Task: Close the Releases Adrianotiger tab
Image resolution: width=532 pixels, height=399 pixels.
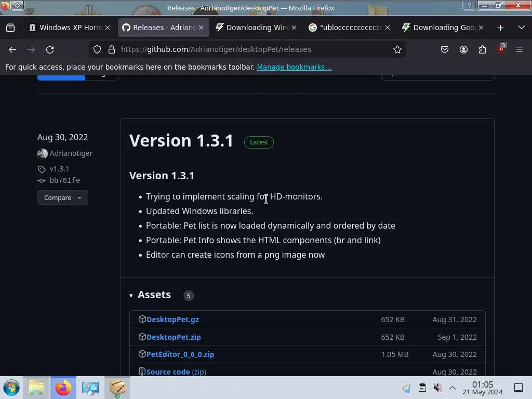Action: pos(201,28)
